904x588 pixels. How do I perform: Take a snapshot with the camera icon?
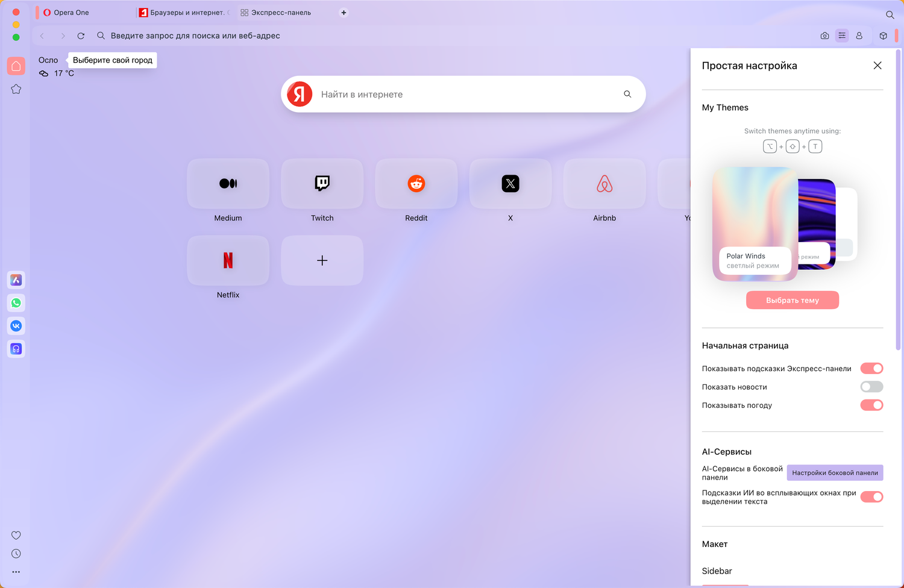click(x=824, y=36)
